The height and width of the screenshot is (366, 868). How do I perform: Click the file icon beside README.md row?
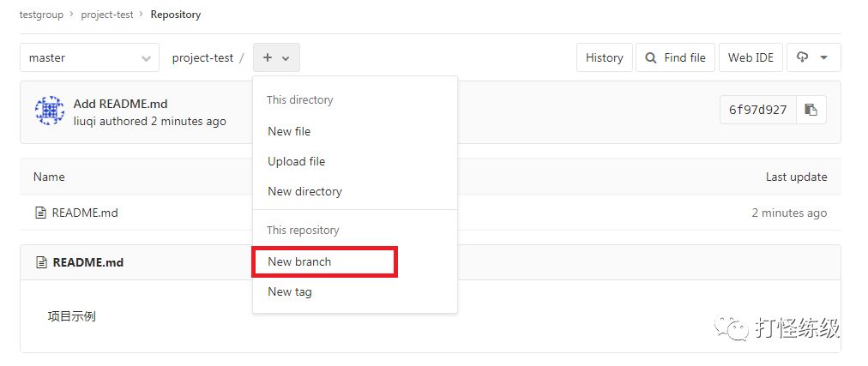tap(40, 213)
